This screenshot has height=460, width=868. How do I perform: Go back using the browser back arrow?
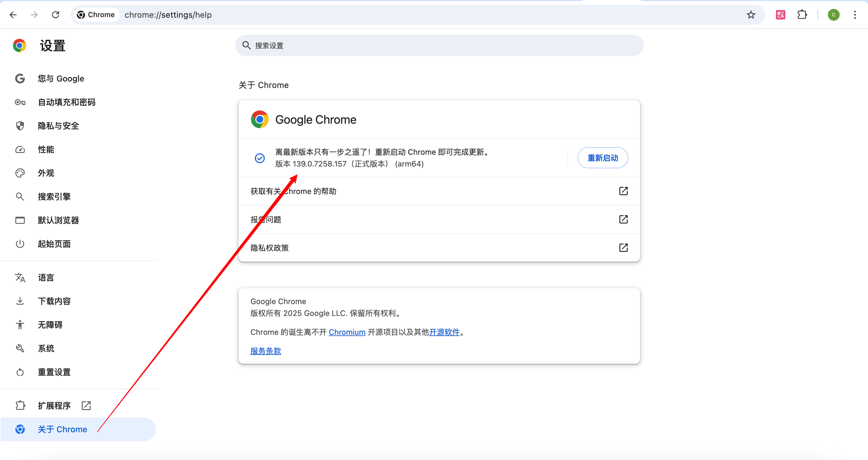pyautogui.click(x=13, y=15)
